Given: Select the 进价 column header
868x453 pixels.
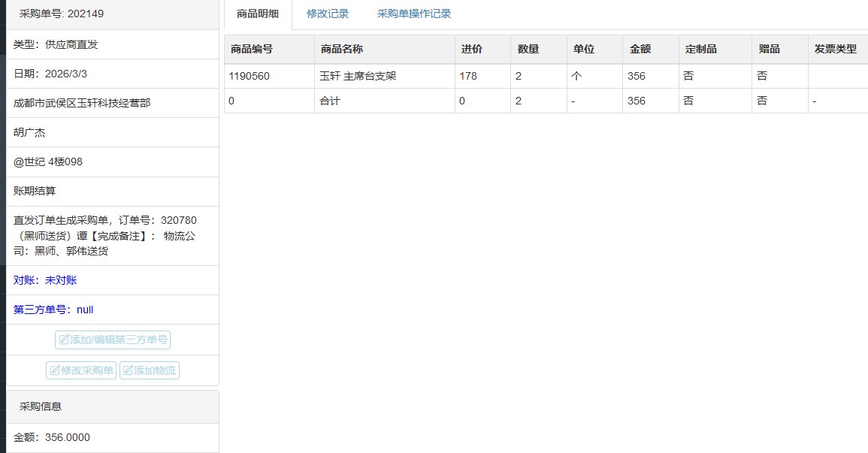Looking at the screenshot, I should coord(472,50).
